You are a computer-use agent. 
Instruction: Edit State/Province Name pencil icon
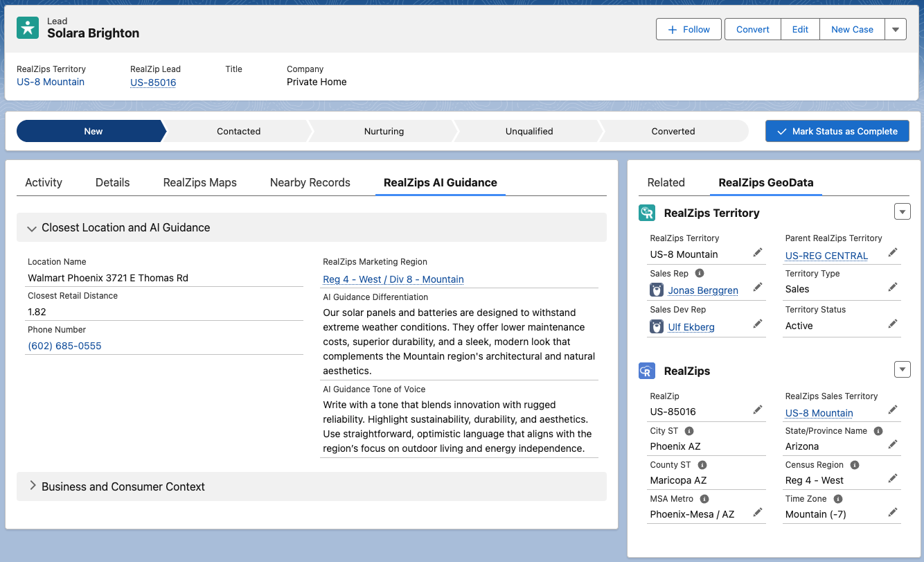click(893, 445)
